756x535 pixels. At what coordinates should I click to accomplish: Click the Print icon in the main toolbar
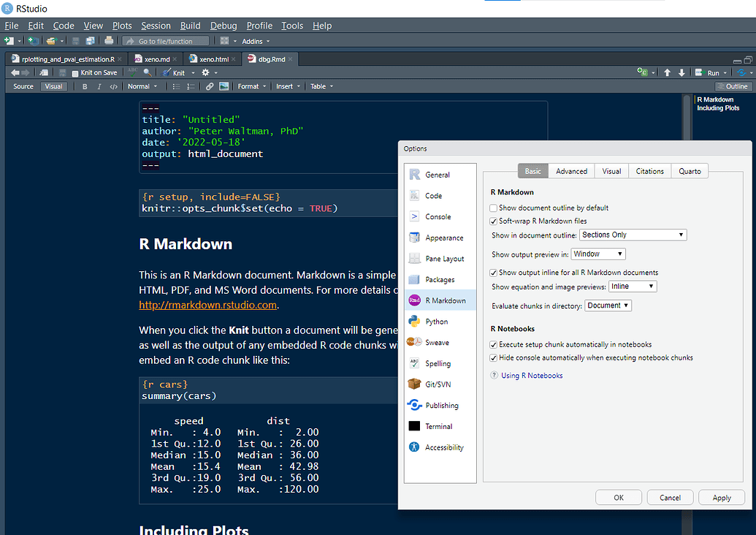coord(109,41)
